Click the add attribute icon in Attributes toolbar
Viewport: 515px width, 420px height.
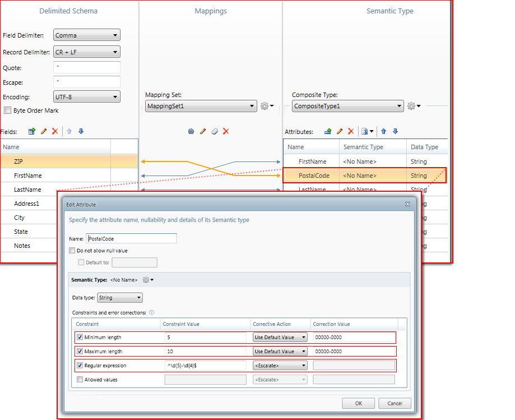328,131
